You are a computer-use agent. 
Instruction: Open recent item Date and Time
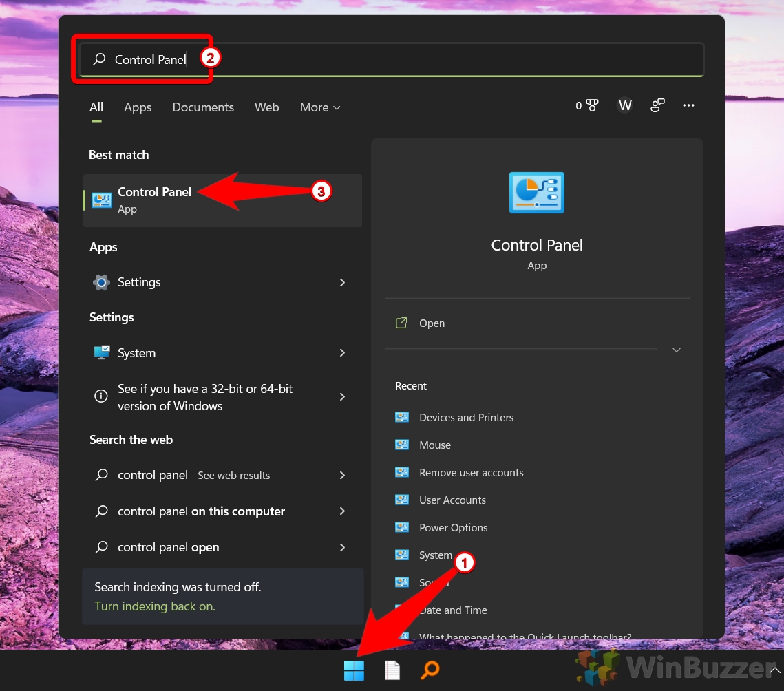coord(453,610)
